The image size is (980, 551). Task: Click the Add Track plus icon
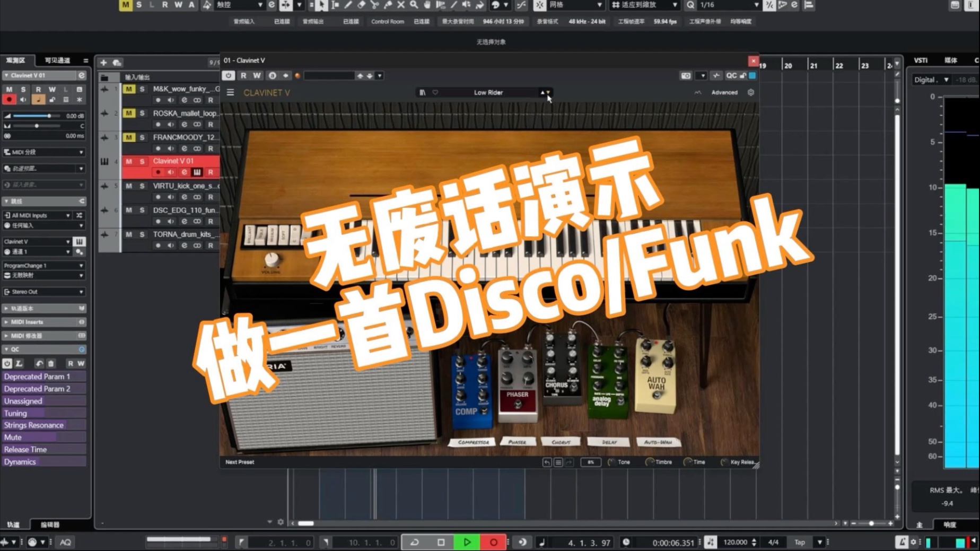click(x=103, y=63)
